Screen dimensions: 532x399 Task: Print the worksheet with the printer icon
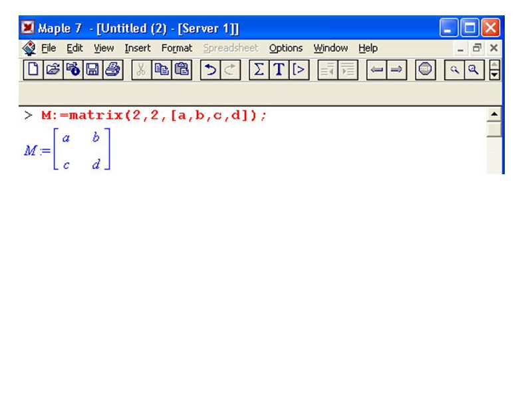(x=112, y=70)
